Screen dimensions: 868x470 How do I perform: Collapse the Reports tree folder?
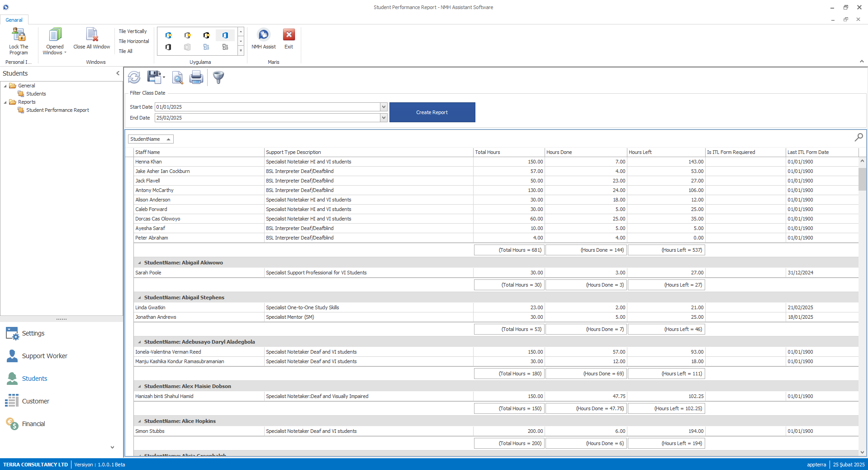click(x=5, y=102)
